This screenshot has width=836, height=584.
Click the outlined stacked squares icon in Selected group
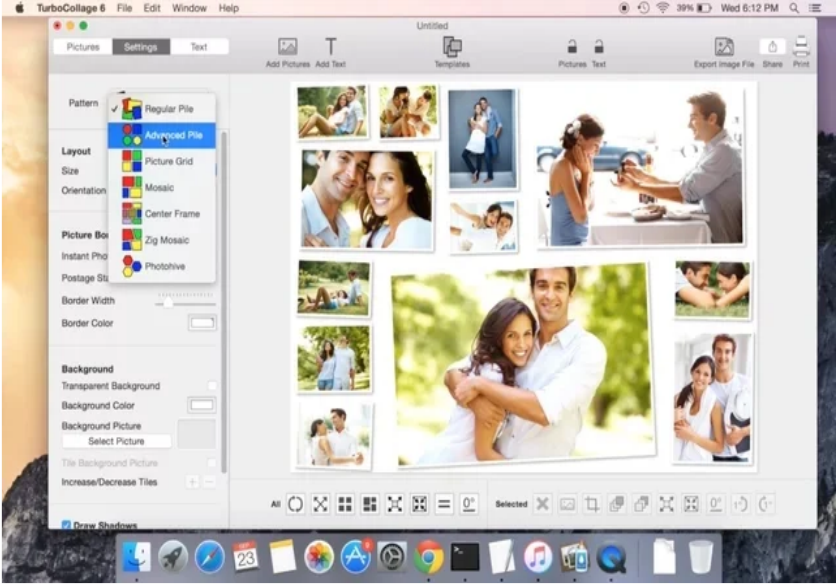coord(641,504)
